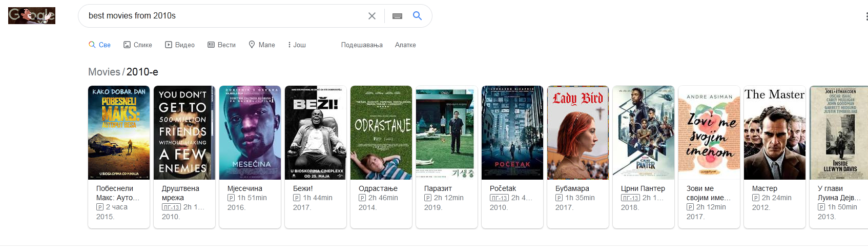Click the title Друштвена мрежа
Viewport: 868px width, 251px height.
coord(180,193)
